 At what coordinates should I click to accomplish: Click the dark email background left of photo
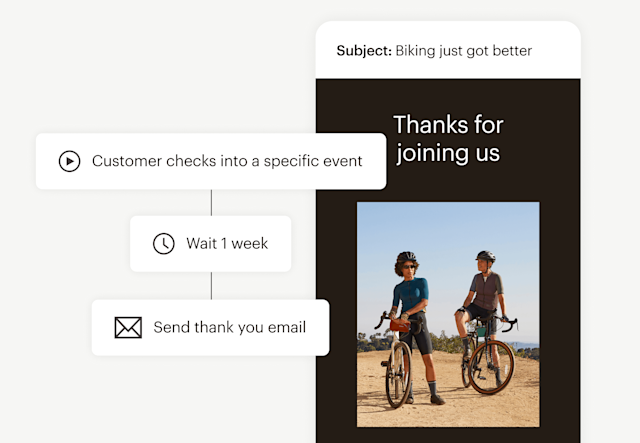pos(336,300)
